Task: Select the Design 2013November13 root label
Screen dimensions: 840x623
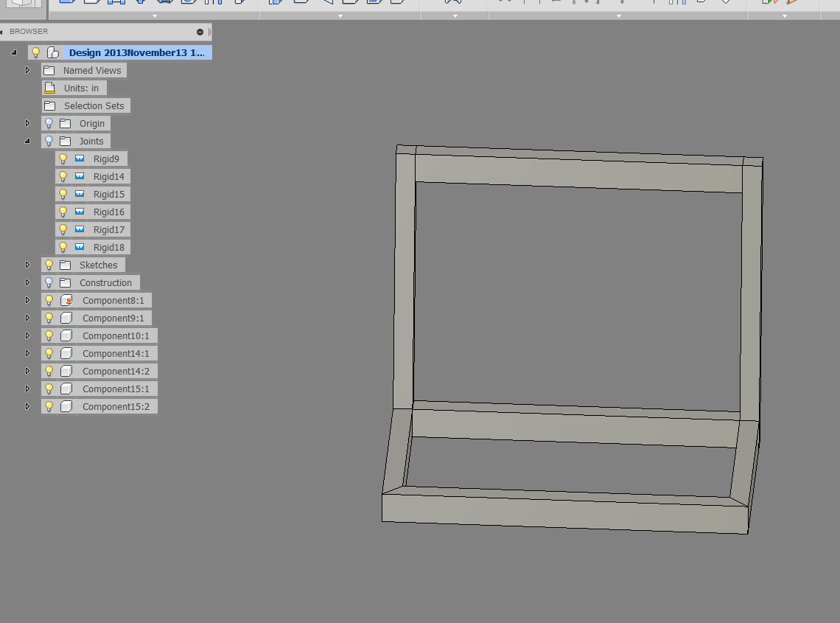Action: click(x=136, y=52)
